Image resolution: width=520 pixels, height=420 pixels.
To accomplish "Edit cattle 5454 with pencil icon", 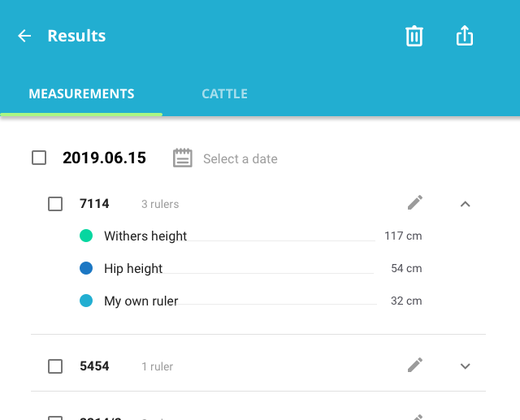I will coord(415,366).
